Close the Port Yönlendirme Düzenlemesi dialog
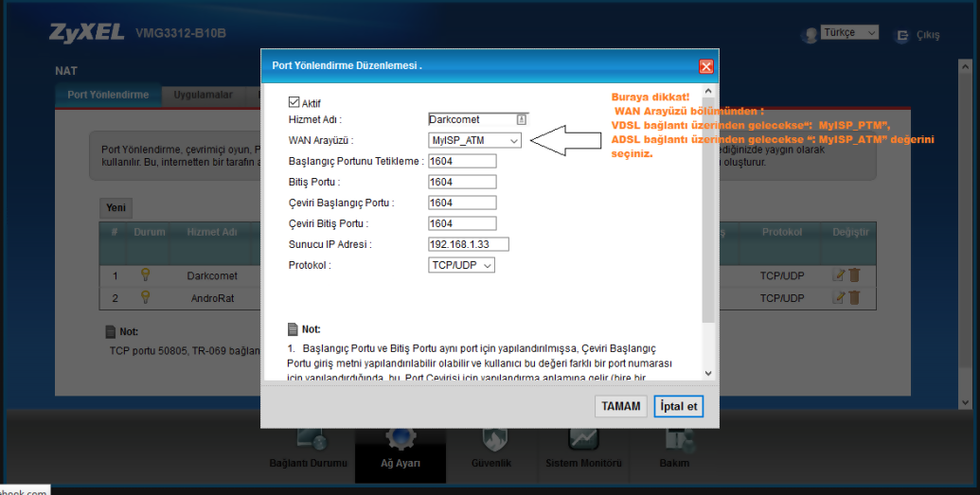This screenshot has width=980, height=495. click(x=705, y=66)
